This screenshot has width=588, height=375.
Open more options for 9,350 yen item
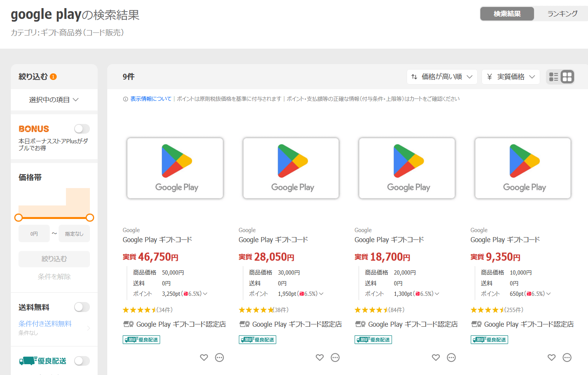pos(567,358)
